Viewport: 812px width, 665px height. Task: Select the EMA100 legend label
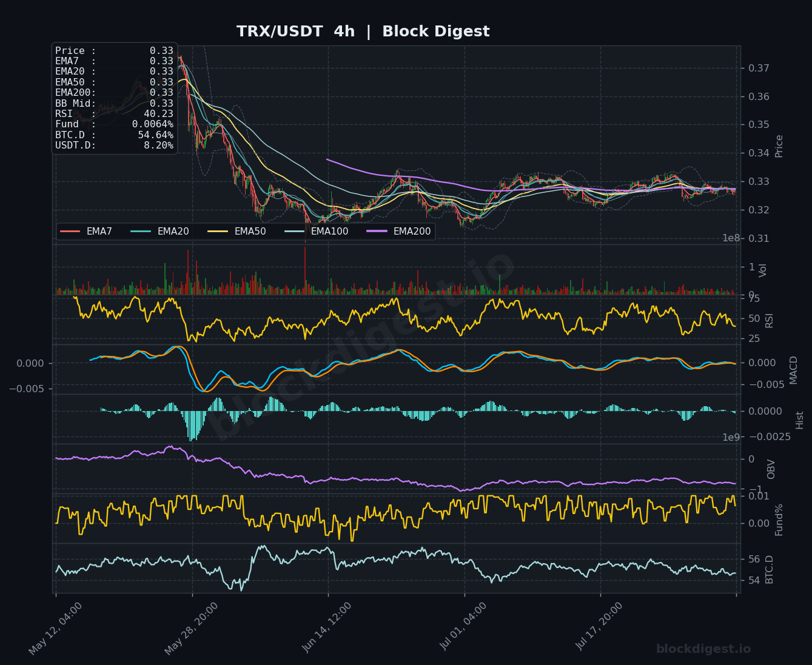(330, 232)
